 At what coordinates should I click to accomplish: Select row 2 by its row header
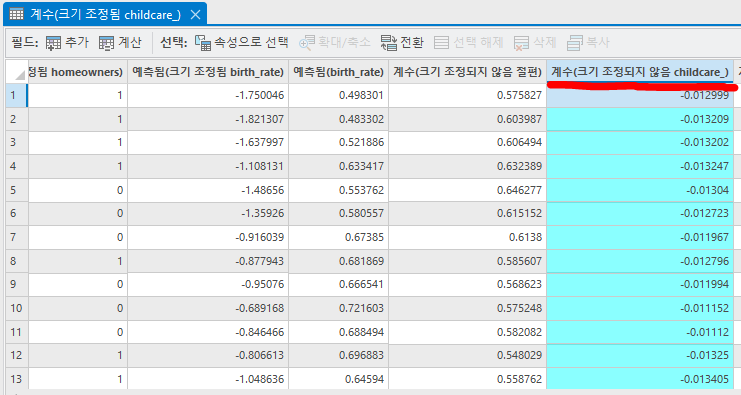17,119
